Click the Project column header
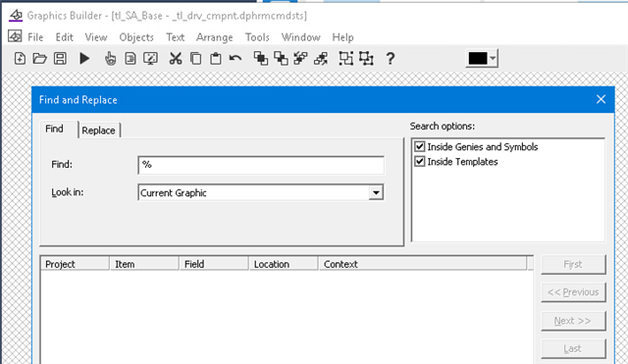 75,264
